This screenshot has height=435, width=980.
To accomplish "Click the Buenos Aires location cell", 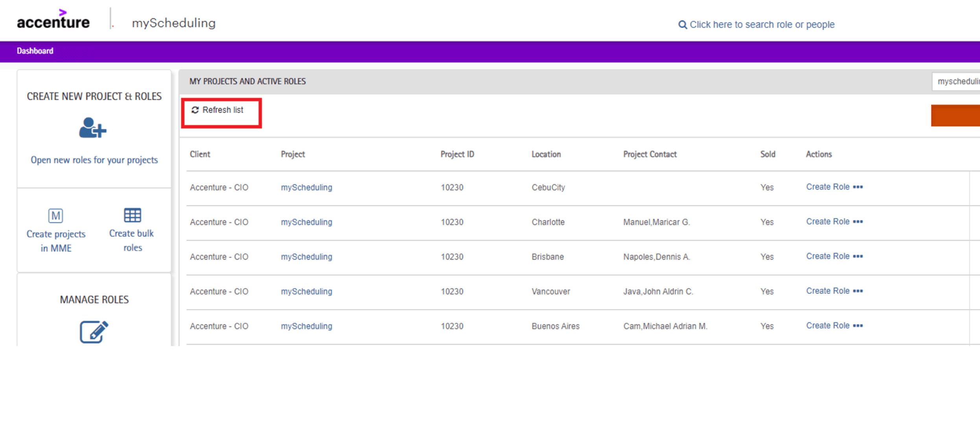I will pos(555,326).
